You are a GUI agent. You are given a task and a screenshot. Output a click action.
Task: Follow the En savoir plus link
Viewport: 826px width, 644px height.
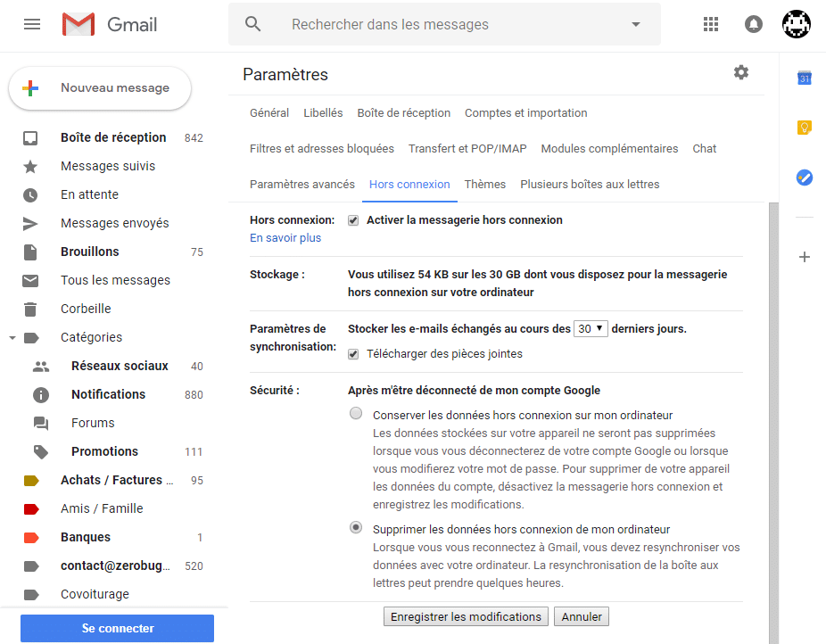pos(285,238)
